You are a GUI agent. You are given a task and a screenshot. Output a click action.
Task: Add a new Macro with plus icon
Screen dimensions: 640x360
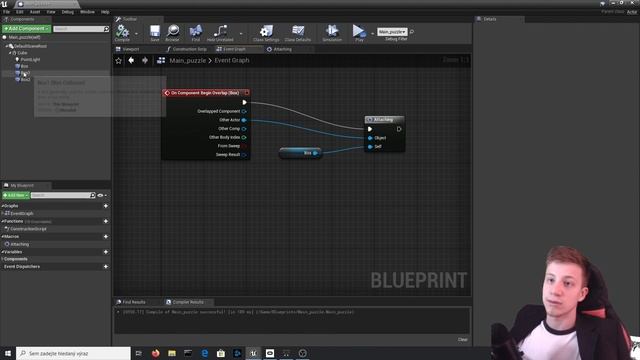point(106,237)
